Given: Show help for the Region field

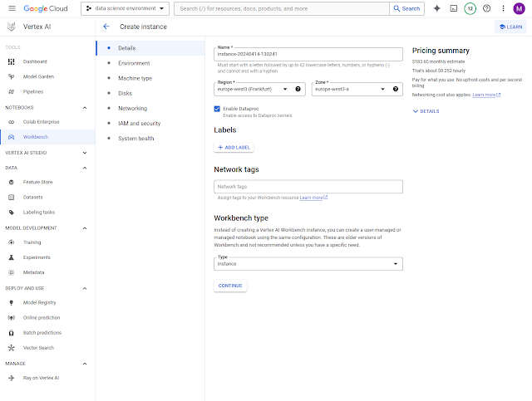Looking at the screenshot, I should coord(298,89).
